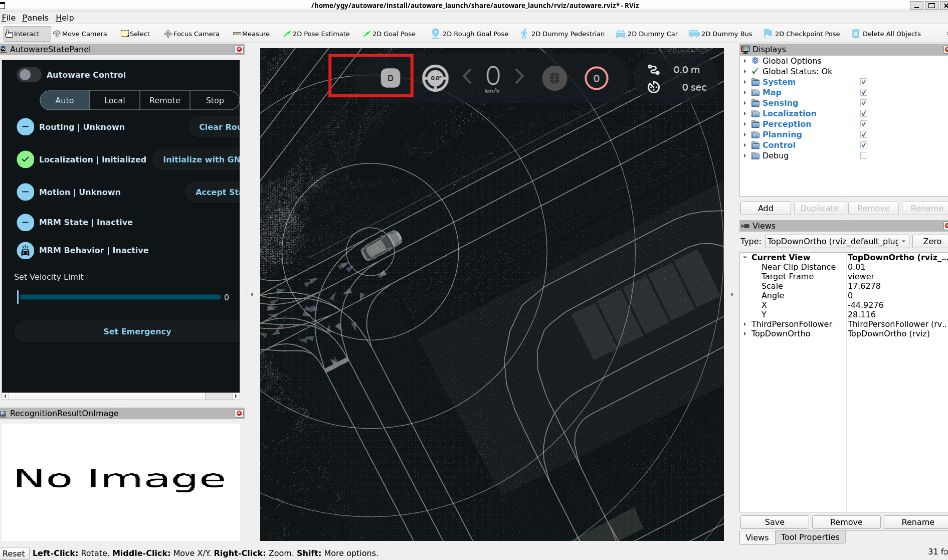
Task: Uncheck the Localization display checkbox
Action: click(x=864, y=113)
